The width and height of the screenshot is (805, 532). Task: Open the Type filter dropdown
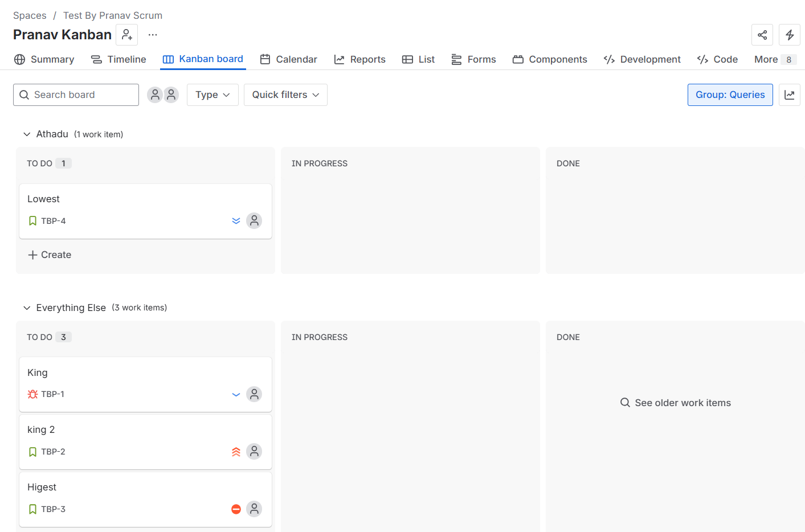click(x=213, y=95)
